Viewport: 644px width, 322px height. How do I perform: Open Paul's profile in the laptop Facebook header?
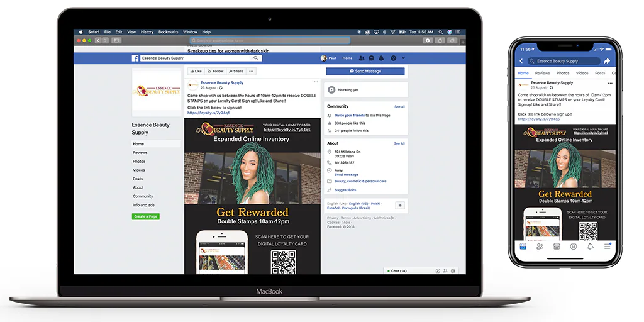328,58
